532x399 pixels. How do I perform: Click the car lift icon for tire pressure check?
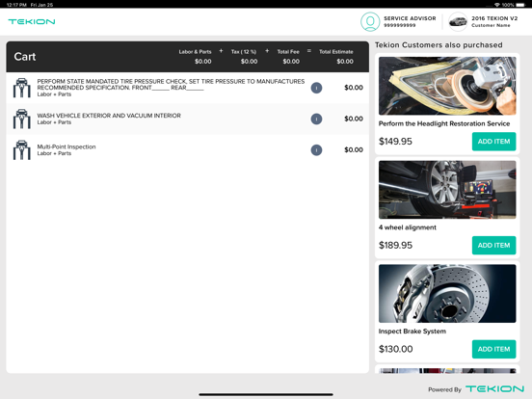coord(22,88)
